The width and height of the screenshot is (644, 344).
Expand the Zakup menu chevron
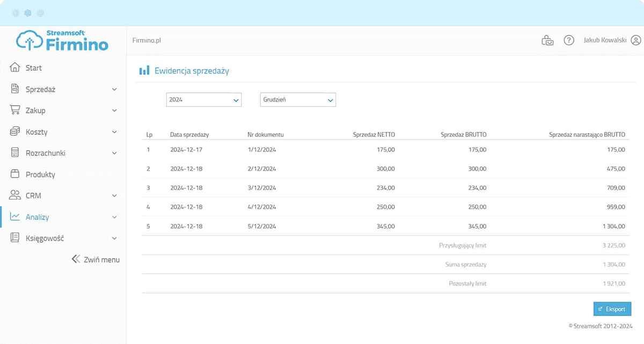coord(114,111)
